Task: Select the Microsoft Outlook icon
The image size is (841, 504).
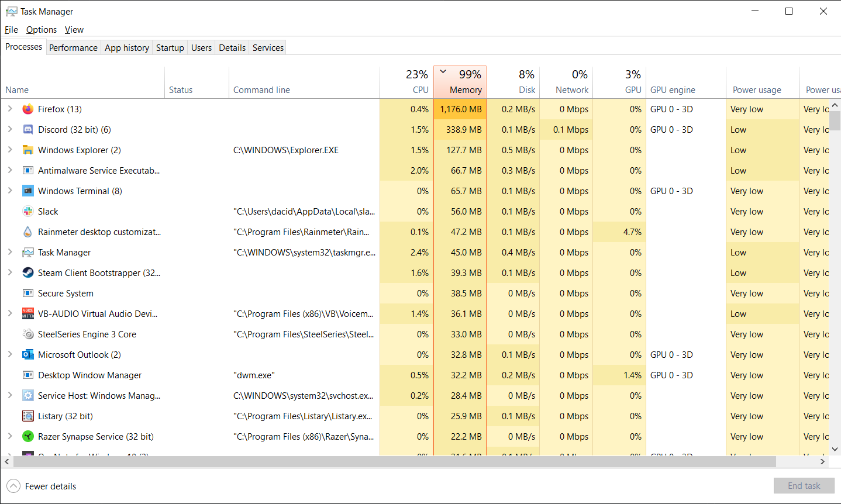Action: 27,354
